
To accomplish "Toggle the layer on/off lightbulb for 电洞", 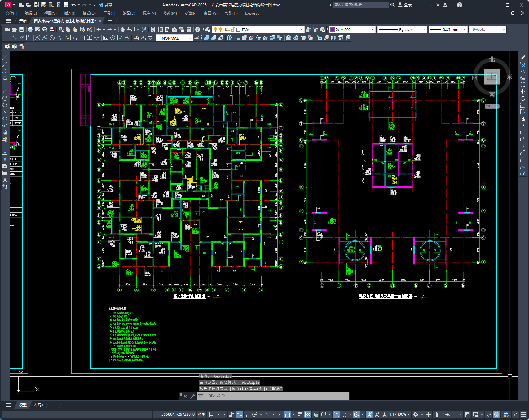I will pos(215,29).
